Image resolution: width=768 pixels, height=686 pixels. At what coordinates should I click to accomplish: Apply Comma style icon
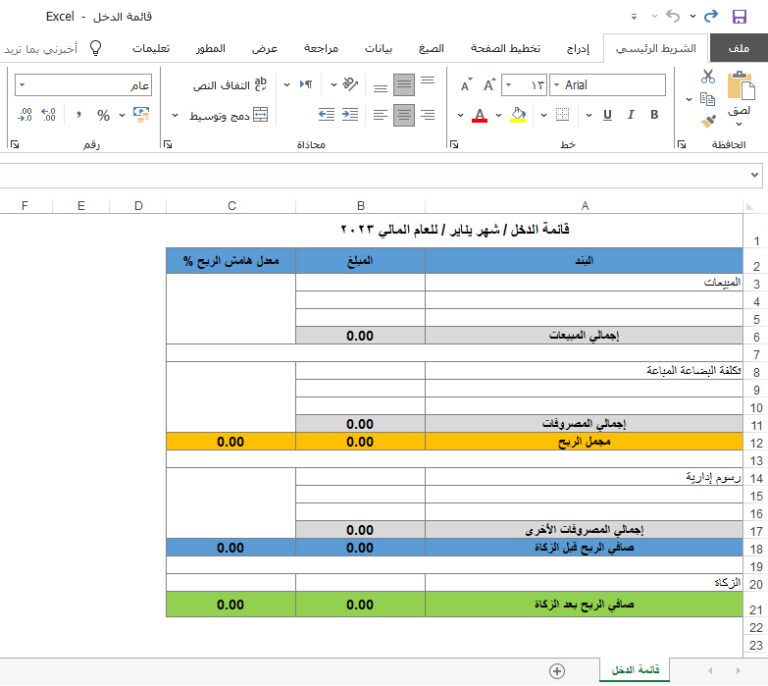[x=78, y=116]
